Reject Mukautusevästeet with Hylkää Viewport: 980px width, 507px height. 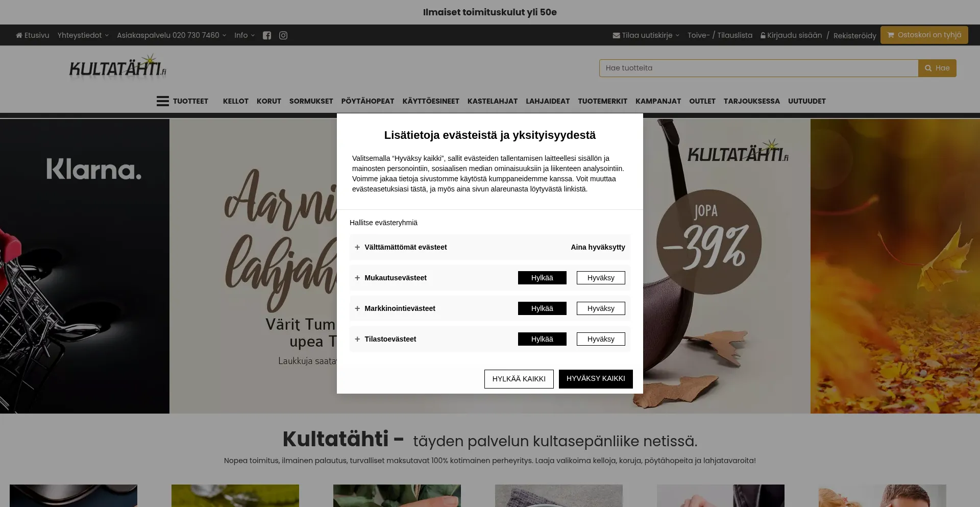542,277
